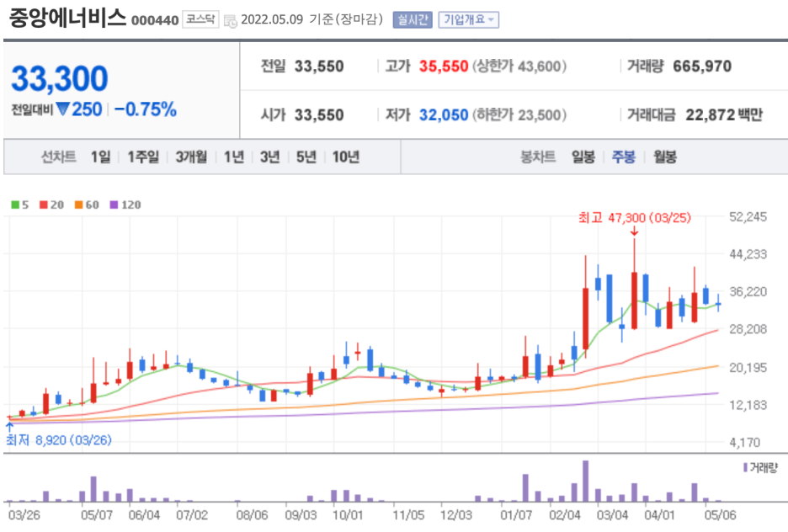Click the purple 120-period moving average swatch
Image resolution: width=788 pixels, height=532 pixels.
(x=114, y=205)
